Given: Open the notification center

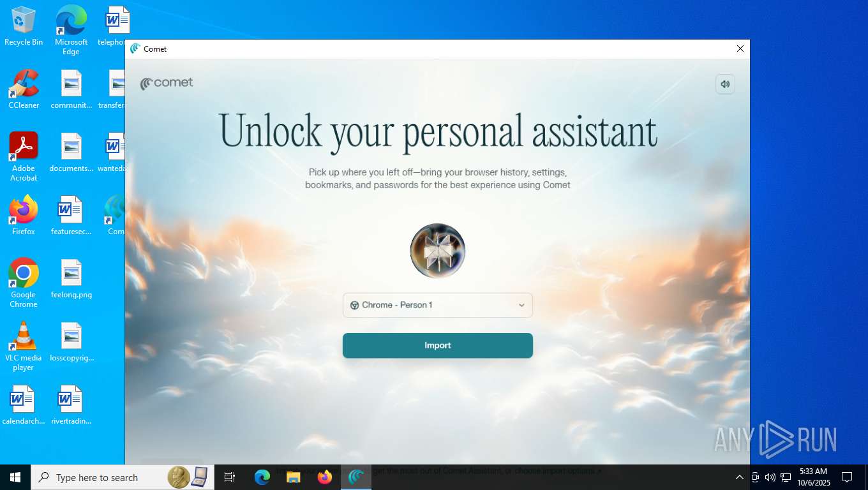Looking at the screenshot, I should (x=847, y=477).
